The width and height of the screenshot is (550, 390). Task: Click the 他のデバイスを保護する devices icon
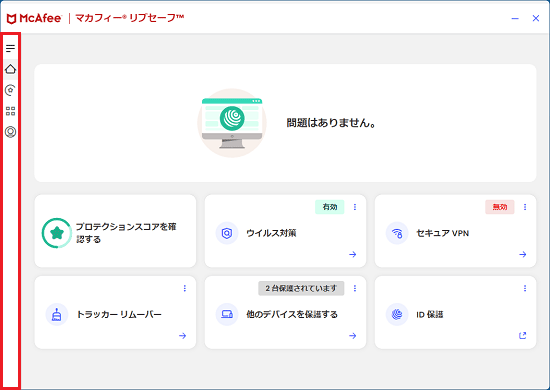point(227,314)
